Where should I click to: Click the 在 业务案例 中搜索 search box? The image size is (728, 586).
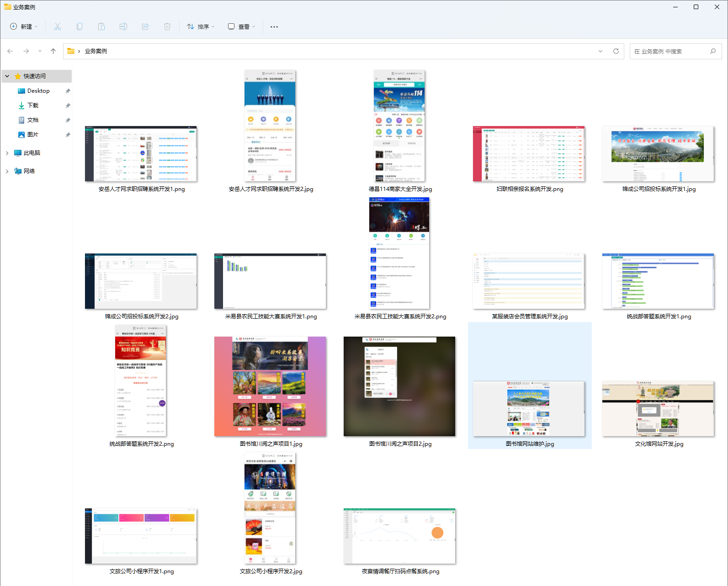675,51
